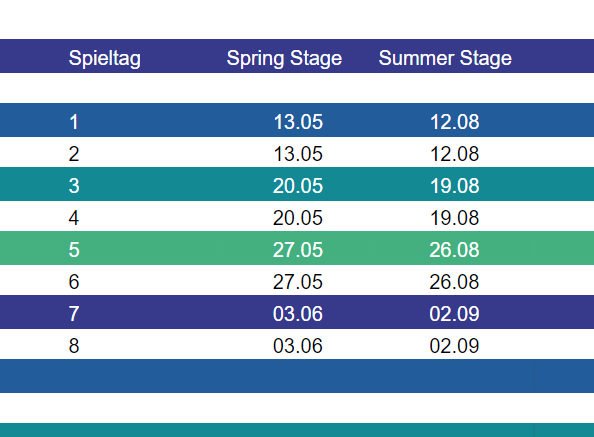
Task: Click Summer Stage date 19.08 in row 4
Action: tap(455, 218)
